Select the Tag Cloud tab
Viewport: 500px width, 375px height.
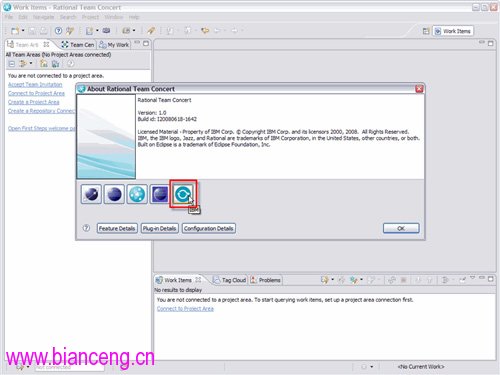[230, 280]
